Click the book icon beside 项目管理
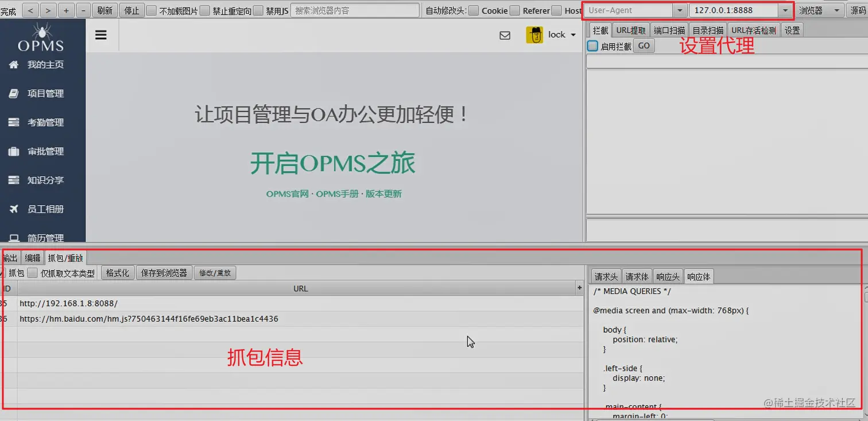This screenshot has width=868, height=421. point(14,94)
